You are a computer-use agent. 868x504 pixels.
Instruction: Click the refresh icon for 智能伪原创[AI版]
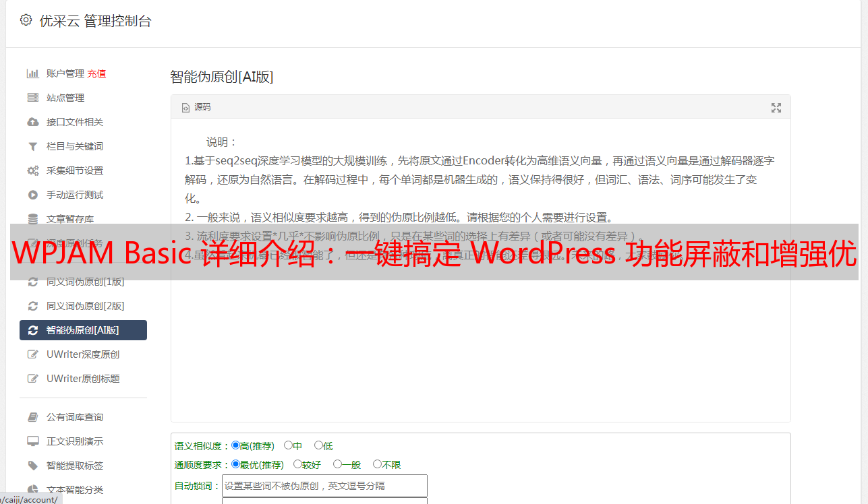coord(32,330)
